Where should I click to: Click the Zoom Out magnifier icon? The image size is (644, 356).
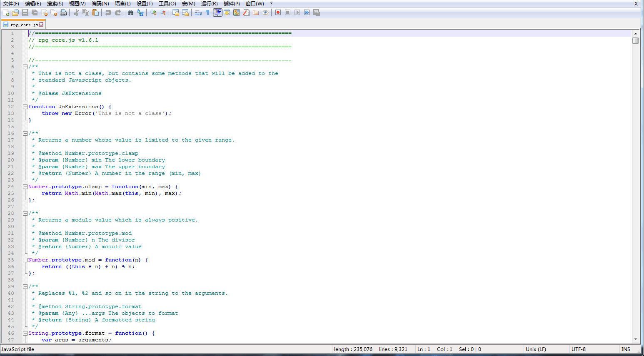tap(162, 12)
